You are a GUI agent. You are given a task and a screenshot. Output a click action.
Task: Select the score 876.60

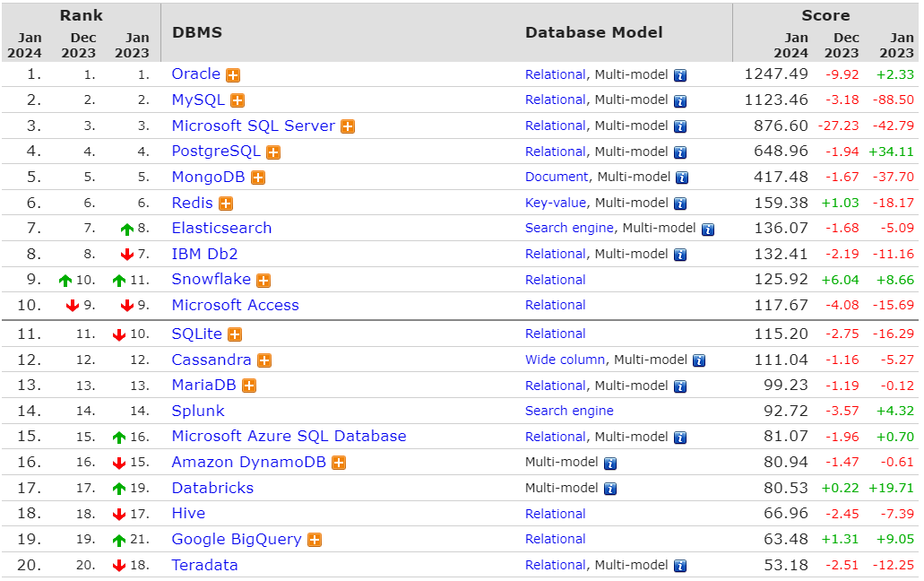781,126
